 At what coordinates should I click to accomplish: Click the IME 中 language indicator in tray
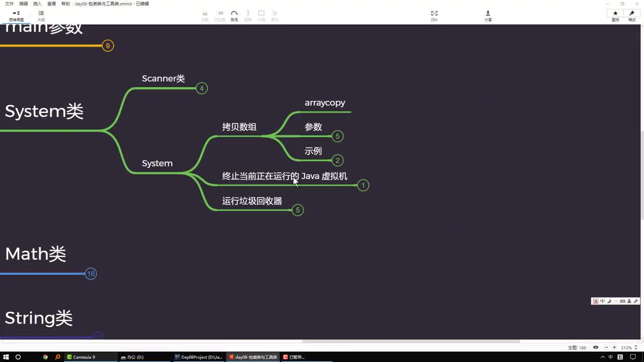pos(611,357)
